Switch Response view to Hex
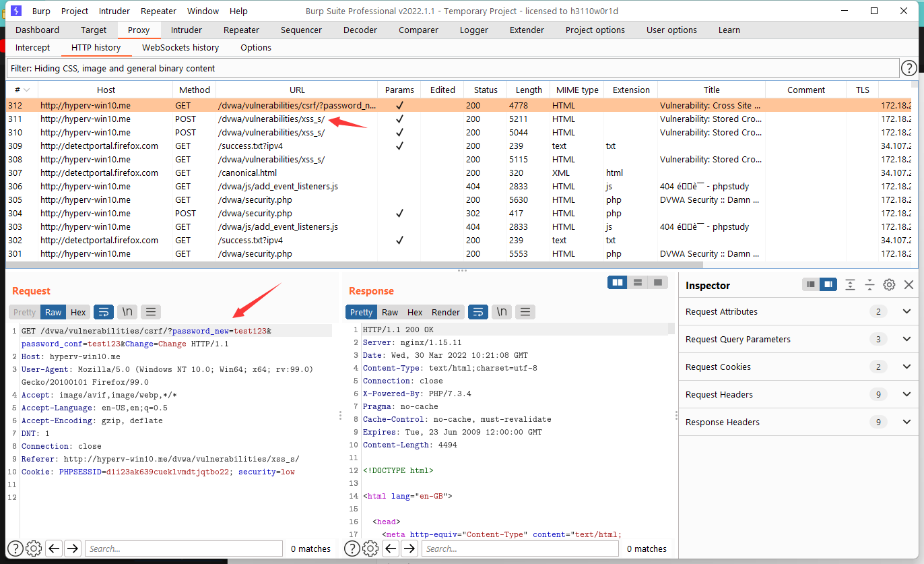The image size is (924, 564). [415, 312]
